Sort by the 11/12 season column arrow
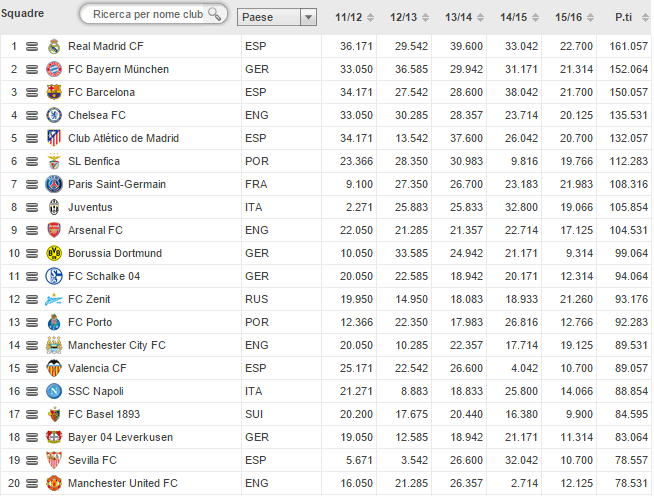654x496 pixels. click(350, 19)
